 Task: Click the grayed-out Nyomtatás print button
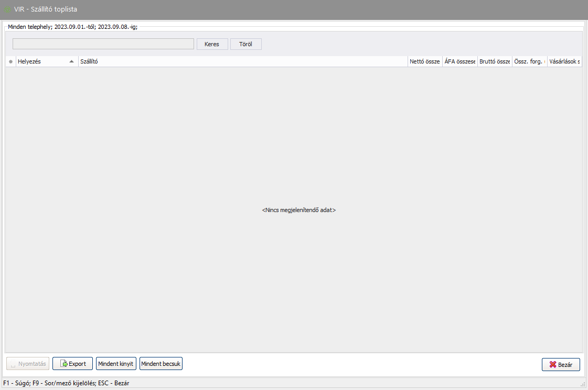(28, 364)
